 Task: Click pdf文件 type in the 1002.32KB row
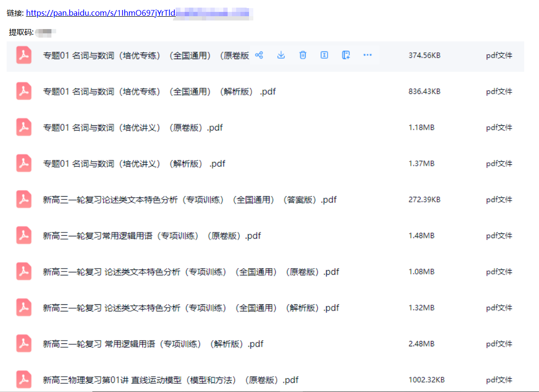coord(499,380)
